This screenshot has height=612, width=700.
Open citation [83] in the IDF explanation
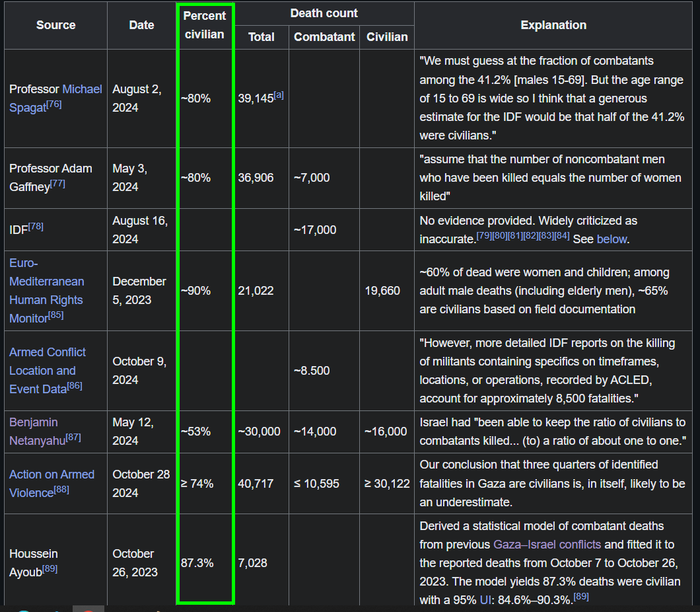point(546,235)
